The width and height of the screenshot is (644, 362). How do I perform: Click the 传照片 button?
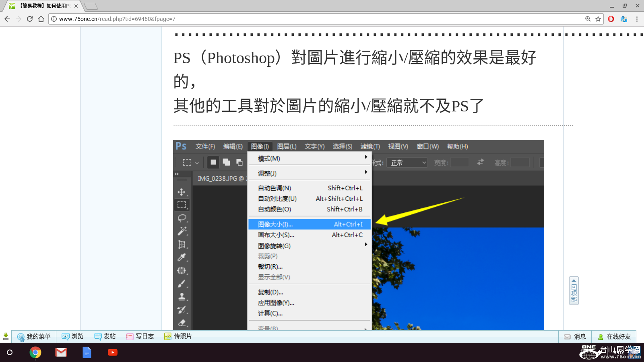178,336
